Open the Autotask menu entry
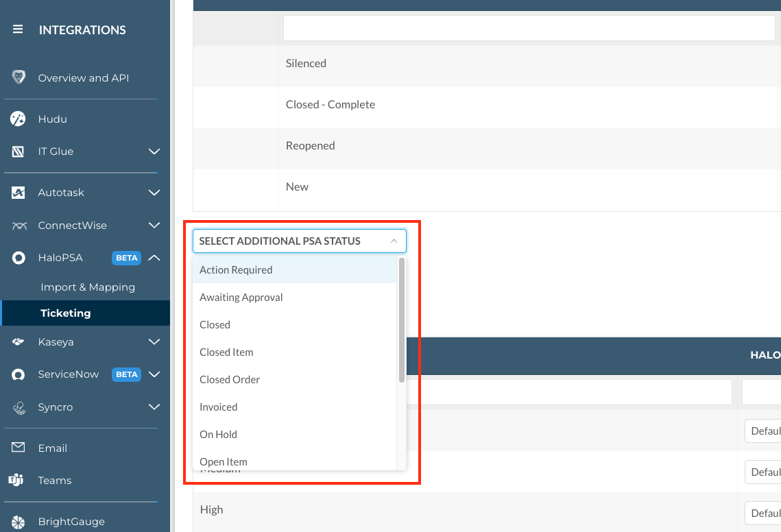Screen dimensions: 781x532 pyautogui.click(x=61, y=192)
